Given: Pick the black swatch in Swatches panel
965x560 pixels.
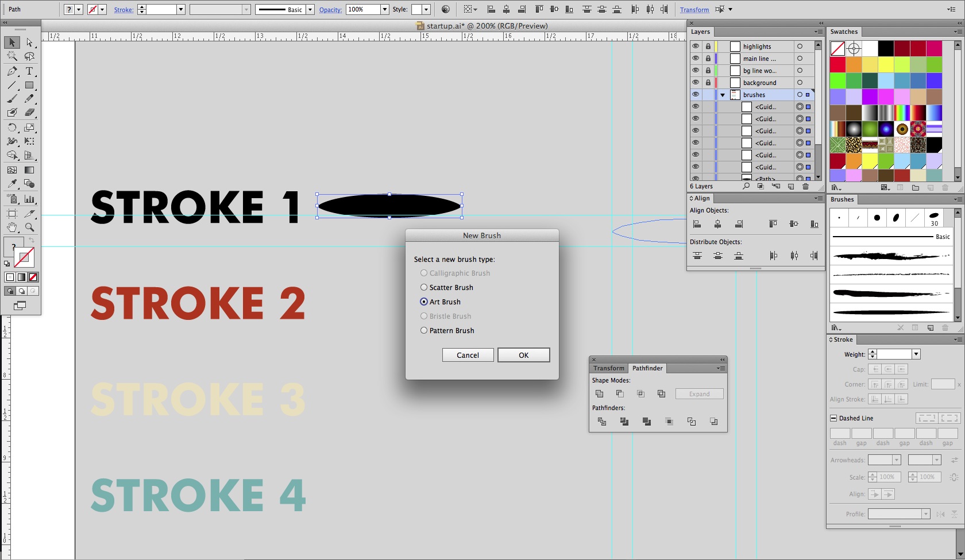Looking at the screenshot, I should [885, 48].
